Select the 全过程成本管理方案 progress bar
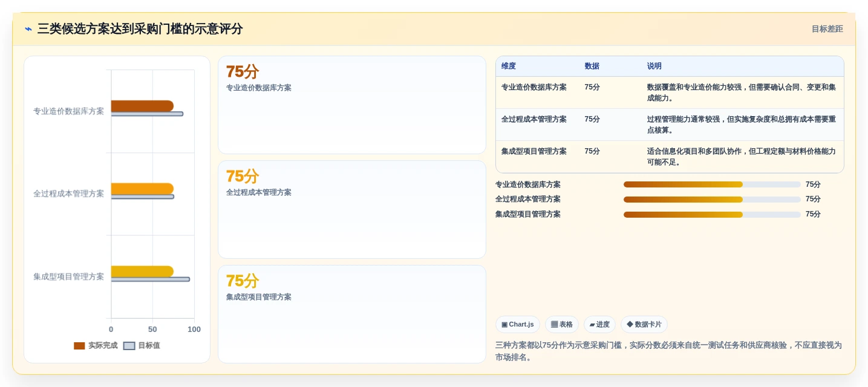Screen dimensions: 868x387 pyautogui.click(x=712, y=200)
